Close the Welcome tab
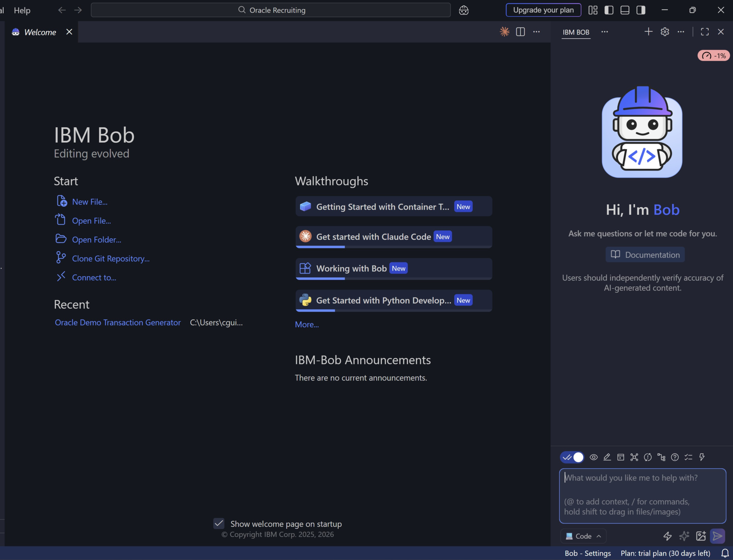The width and height of the screenshot is (733, 560). tap(69, 32)
